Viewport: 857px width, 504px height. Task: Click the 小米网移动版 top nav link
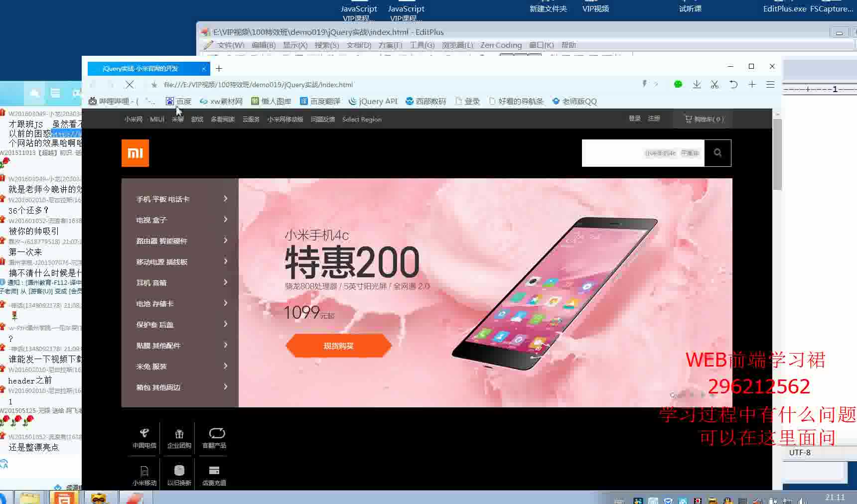[285, 120]
